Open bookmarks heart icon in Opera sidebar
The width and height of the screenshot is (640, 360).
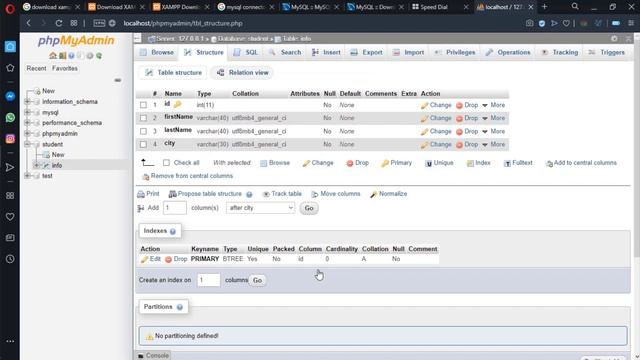10,217
